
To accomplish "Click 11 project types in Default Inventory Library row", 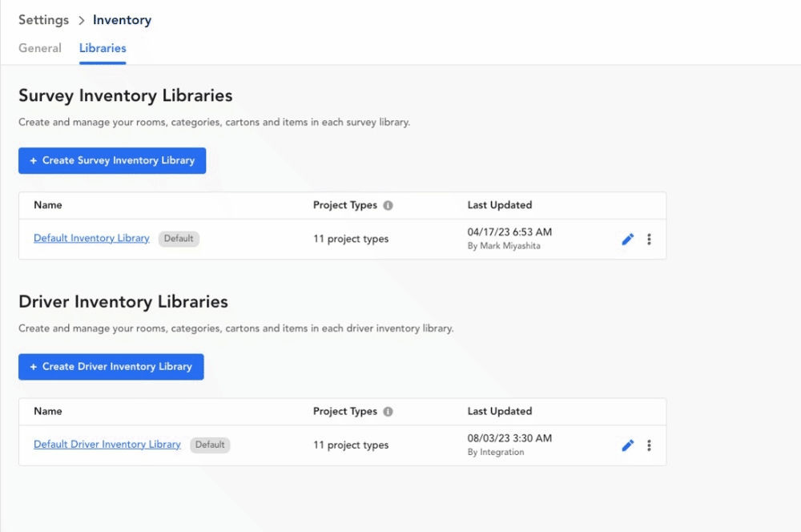I will [351, 240].
